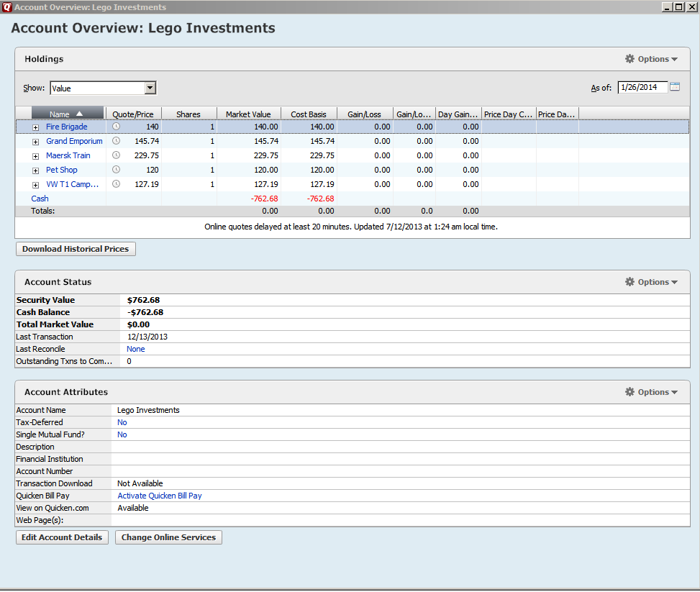Click the clock icon in Maersk Train row
The height and width of the screenshot is (592, 700).
[116, 155]
